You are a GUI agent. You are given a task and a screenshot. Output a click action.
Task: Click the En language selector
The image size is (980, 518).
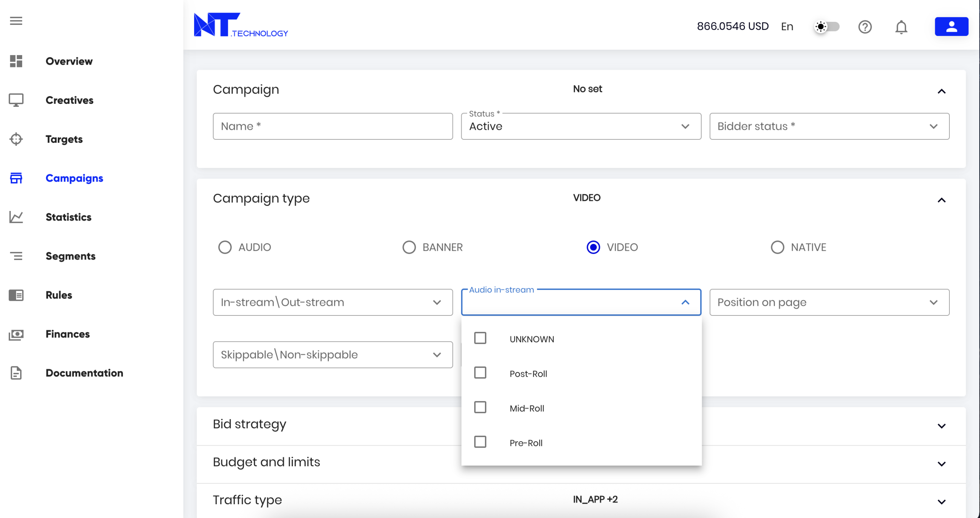787,26
